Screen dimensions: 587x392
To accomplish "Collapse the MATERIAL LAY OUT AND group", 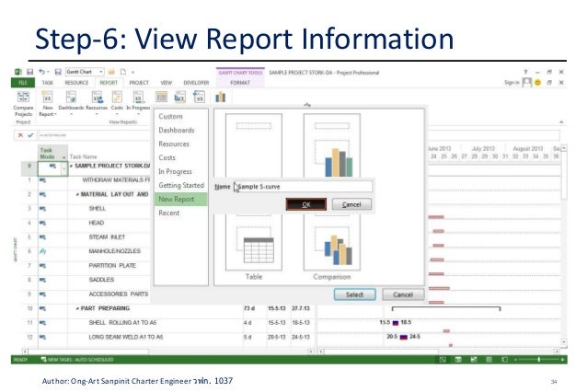I will (77, 195).
